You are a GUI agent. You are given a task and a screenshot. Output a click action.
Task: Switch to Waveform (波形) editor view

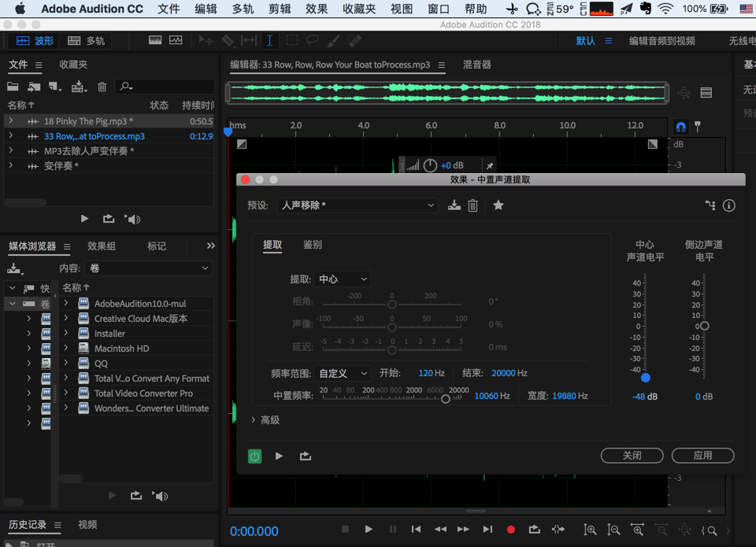[35, 41]
